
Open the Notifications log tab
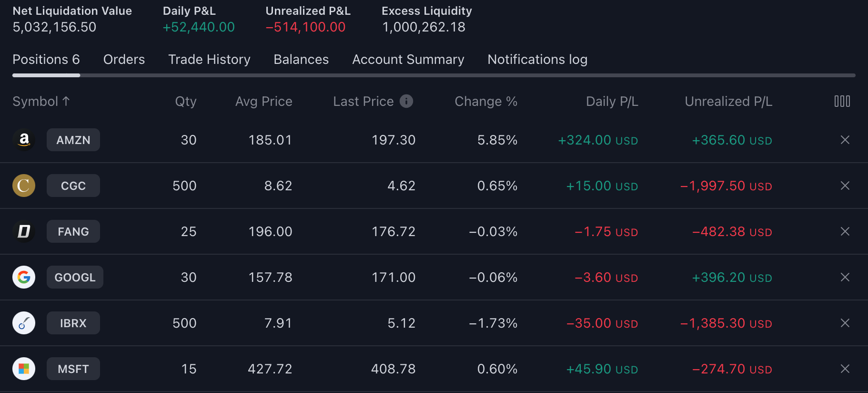point(537,60)
